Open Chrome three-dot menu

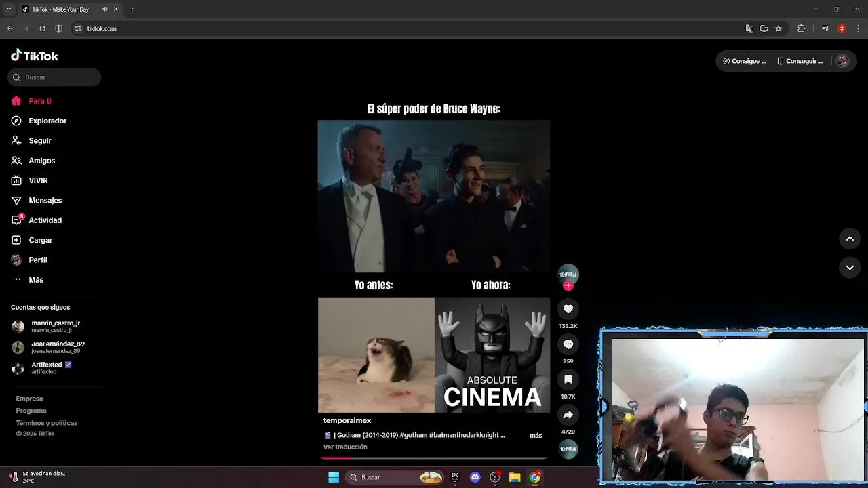[x=859, y=28]
